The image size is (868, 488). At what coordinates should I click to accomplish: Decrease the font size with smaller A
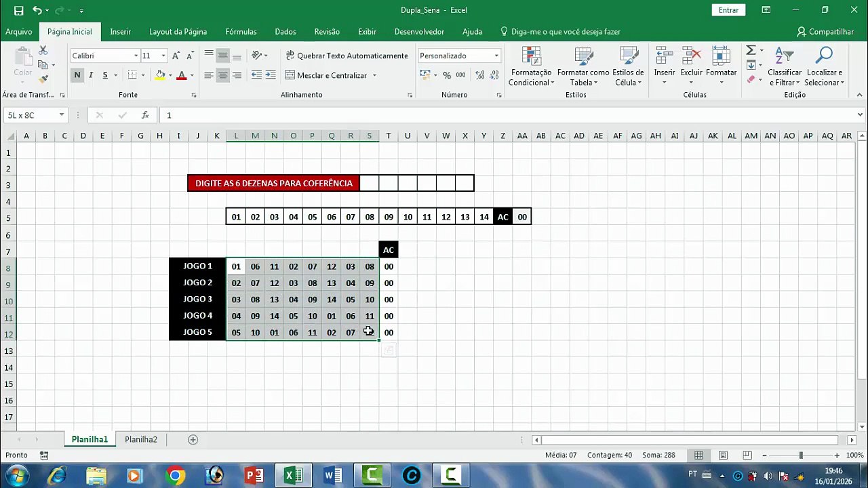(x=189, y=56)
